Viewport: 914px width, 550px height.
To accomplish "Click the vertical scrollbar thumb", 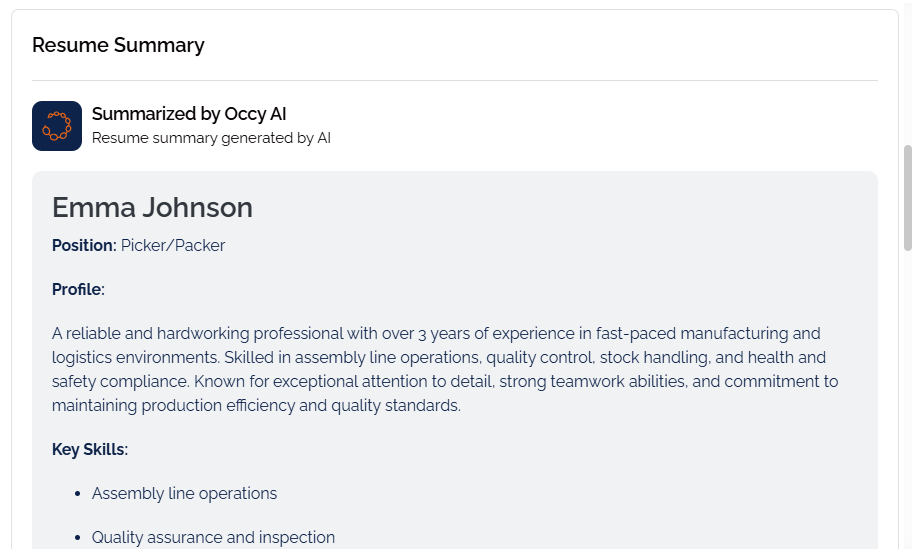I will click(x=908, y=197).
